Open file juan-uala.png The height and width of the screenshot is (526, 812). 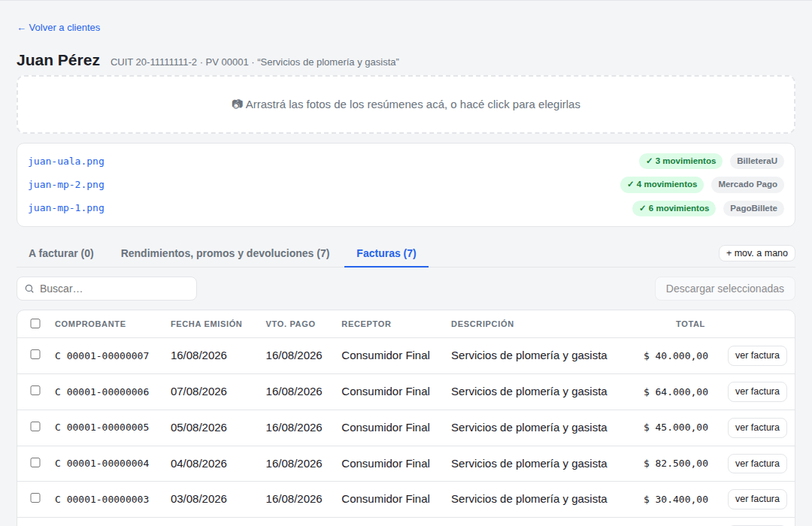(66, 161)
